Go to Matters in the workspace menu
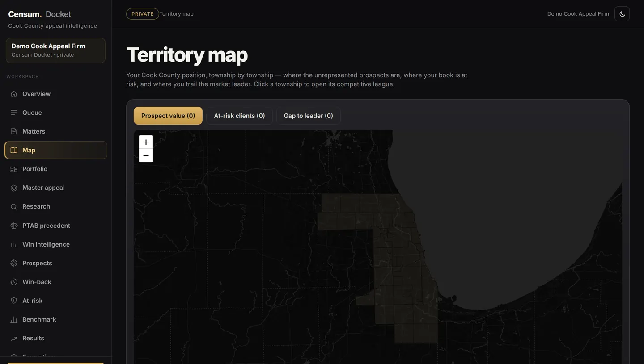Screen dimensions: 644x364 coord(56,131)
